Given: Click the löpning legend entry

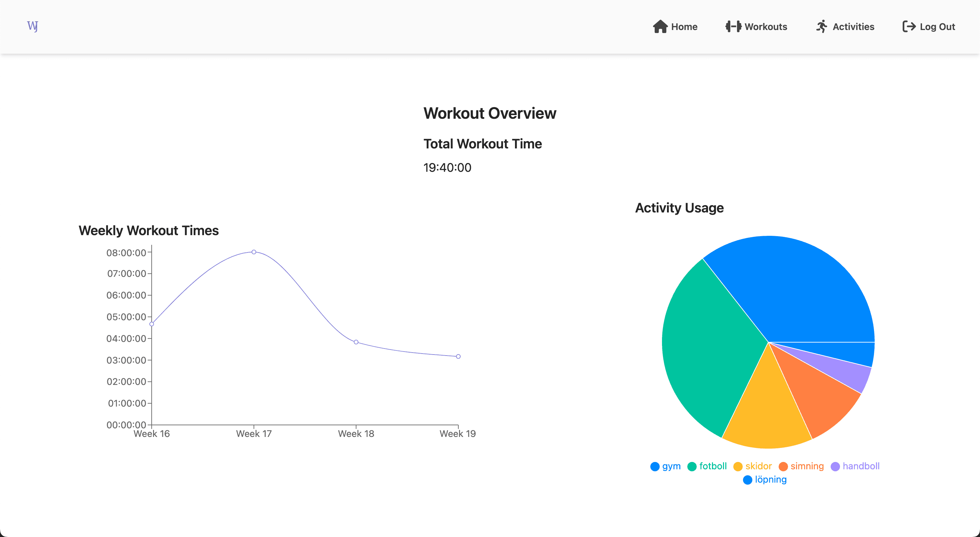Looking at the screenshot, I should (x=765, y=480).
